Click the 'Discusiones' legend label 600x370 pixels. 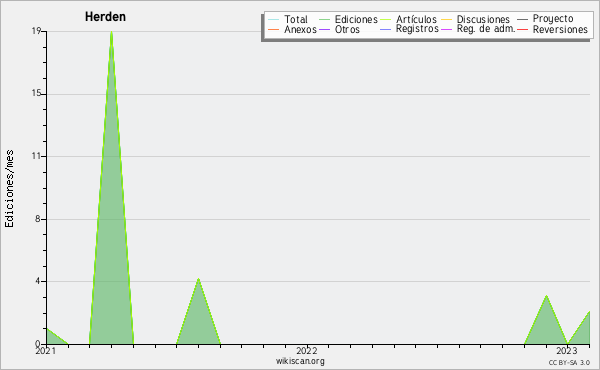click(x=483, y=19)
